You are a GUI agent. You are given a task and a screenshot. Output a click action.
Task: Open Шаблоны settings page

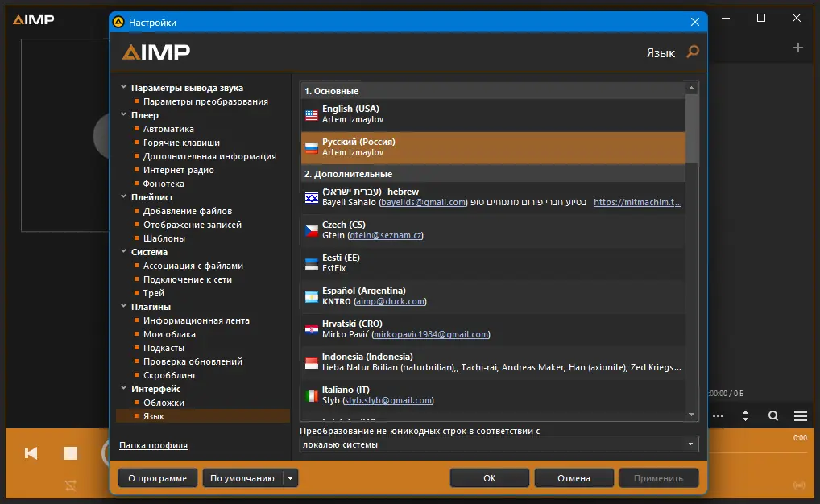(164, 238)
